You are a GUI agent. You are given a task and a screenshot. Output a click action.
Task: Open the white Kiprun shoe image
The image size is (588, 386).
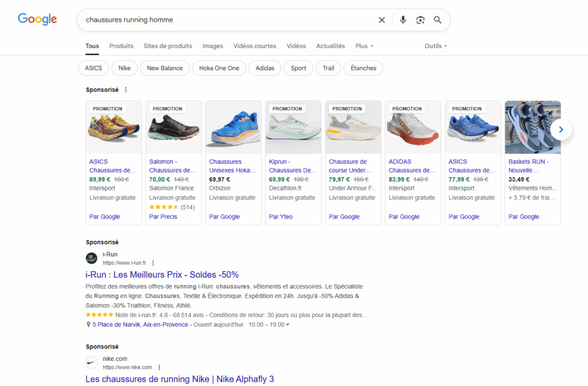click(x=293, y=127)
